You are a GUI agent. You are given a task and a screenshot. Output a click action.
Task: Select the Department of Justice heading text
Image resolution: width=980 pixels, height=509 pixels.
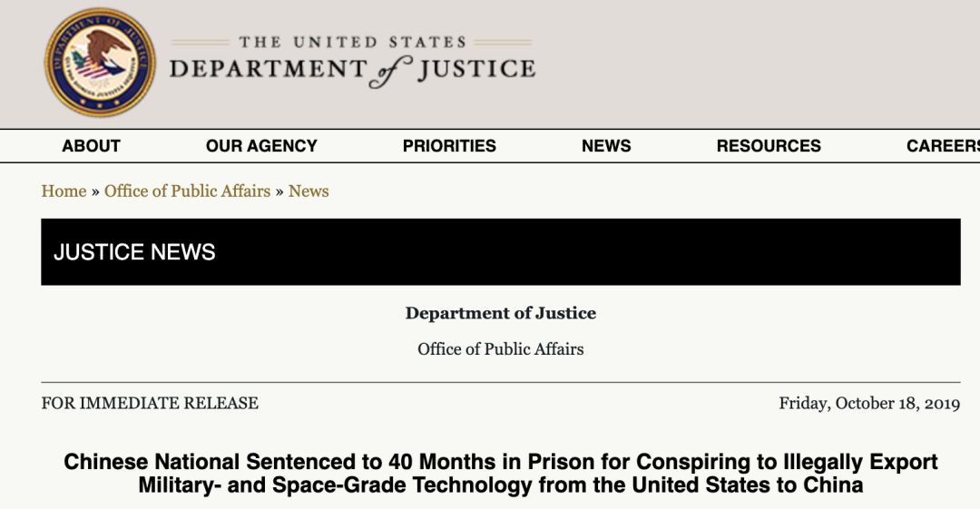(x=501, y=313)
